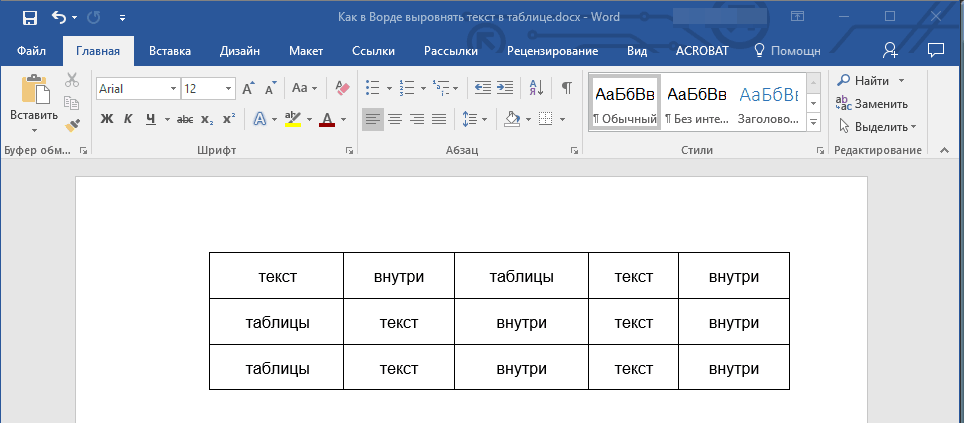964x423 pixels.
Task: Open the Макет ribbon tab
Action: [x=306, y=50]
